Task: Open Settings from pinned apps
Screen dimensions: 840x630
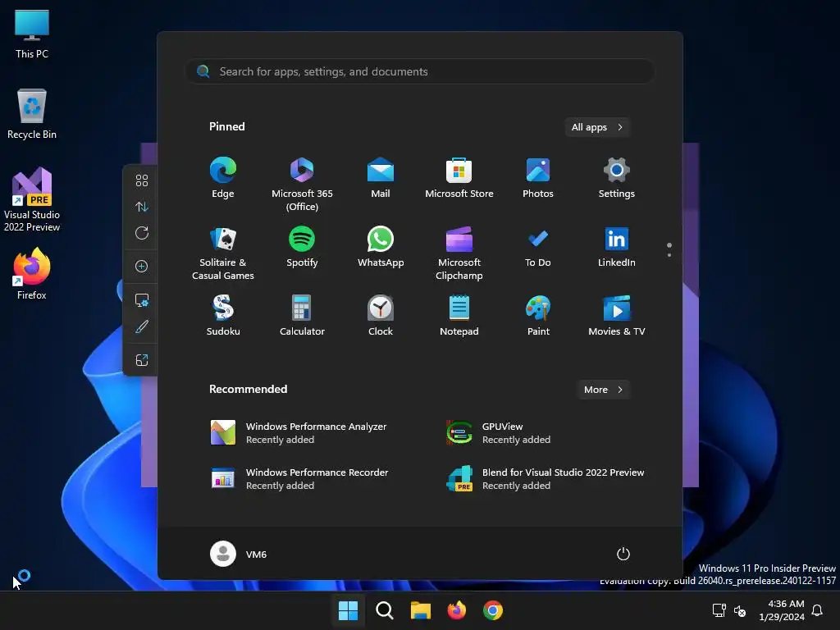Action: click(617, 178)
